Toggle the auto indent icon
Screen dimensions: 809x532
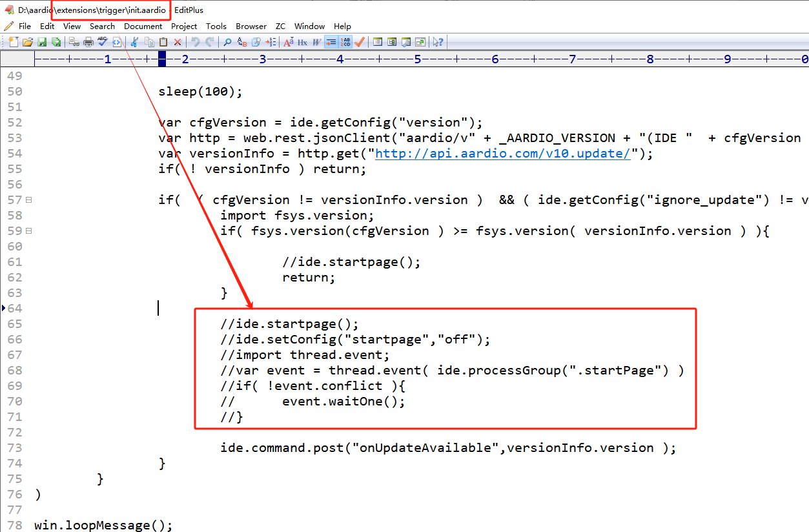[331, 42]
